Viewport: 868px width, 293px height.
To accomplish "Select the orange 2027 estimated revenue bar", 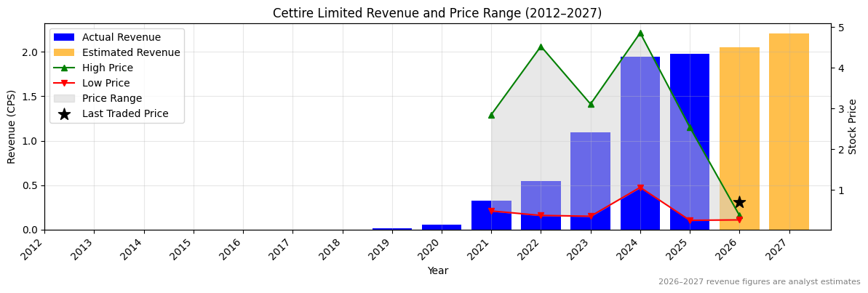I will tap(789, 131).
